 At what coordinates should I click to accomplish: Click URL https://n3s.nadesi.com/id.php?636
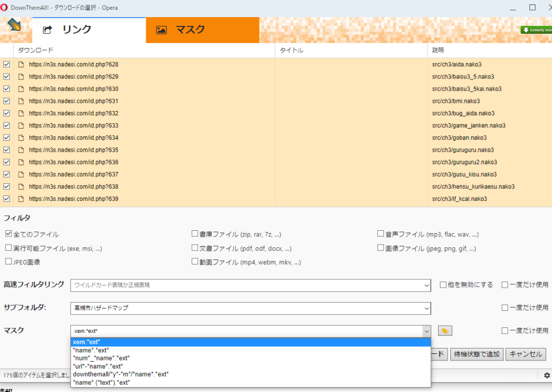click(73, 162)
